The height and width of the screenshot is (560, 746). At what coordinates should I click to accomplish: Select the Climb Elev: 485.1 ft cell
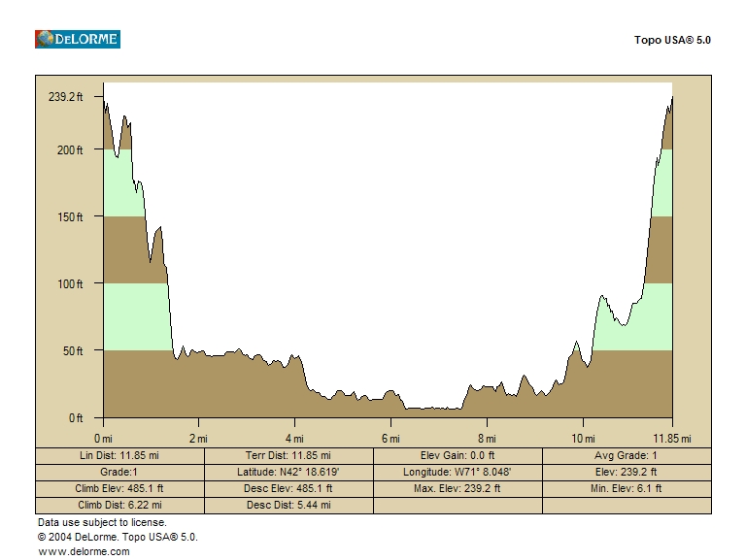point(119,488)
